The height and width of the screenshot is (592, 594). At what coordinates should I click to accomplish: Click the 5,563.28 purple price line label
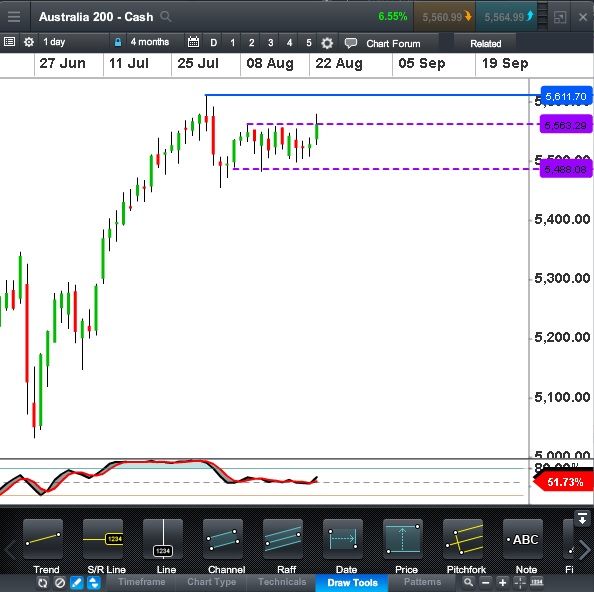[x=566, y=125]
